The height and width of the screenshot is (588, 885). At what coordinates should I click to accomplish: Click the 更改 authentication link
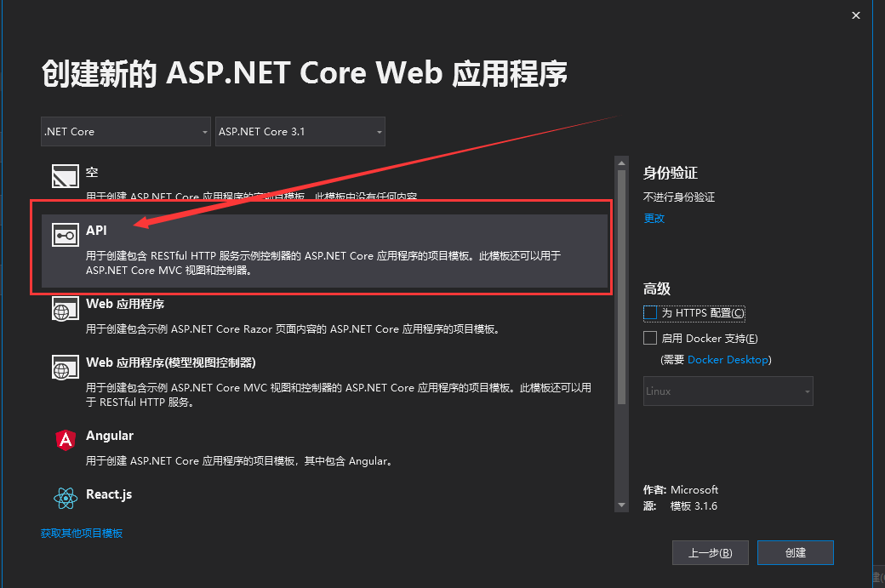[x=654, y=219]
